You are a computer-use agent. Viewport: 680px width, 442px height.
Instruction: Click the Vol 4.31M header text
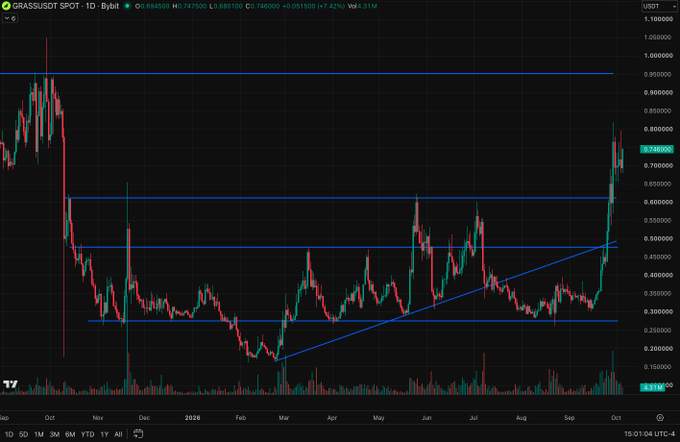click(362, 6)
